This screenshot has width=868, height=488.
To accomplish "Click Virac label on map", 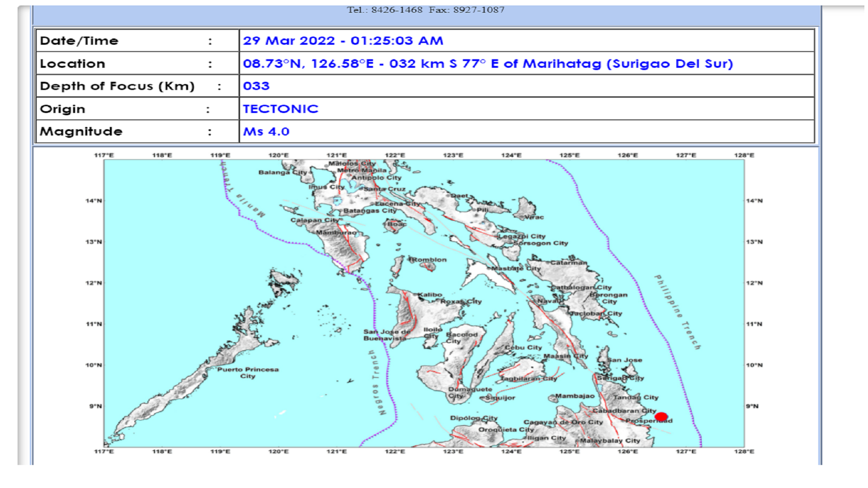I will point(534,217).
